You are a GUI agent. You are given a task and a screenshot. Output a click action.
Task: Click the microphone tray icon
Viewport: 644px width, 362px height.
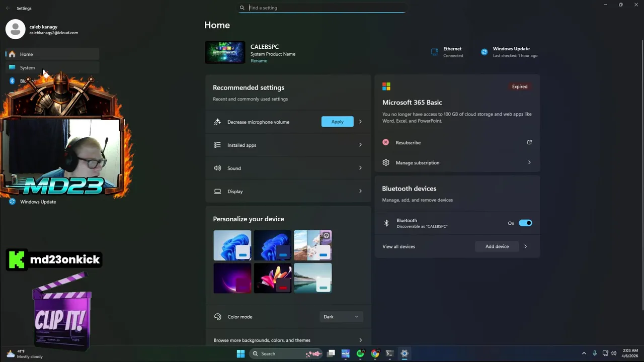(x=595, y=353)
